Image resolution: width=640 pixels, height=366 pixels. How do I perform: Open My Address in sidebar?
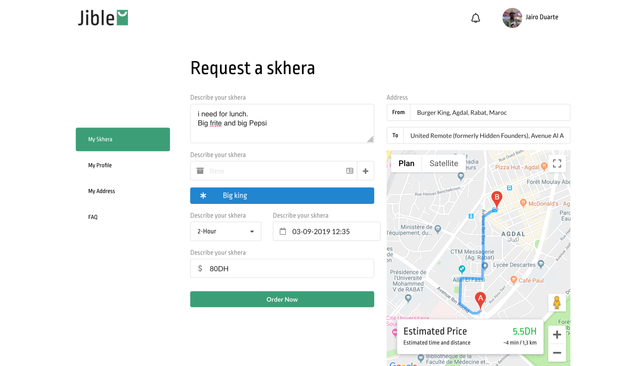coord(102,191)
